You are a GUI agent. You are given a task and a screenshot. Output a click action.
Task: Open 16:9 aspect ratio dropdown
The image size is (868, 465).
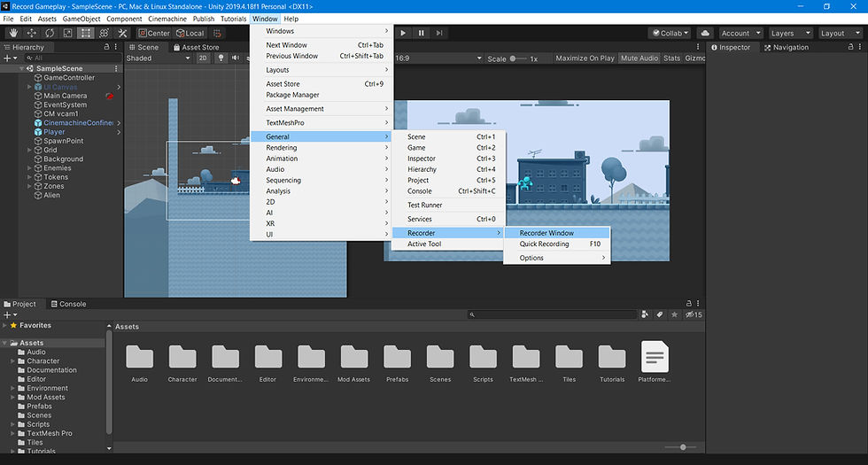coord(438,58)
